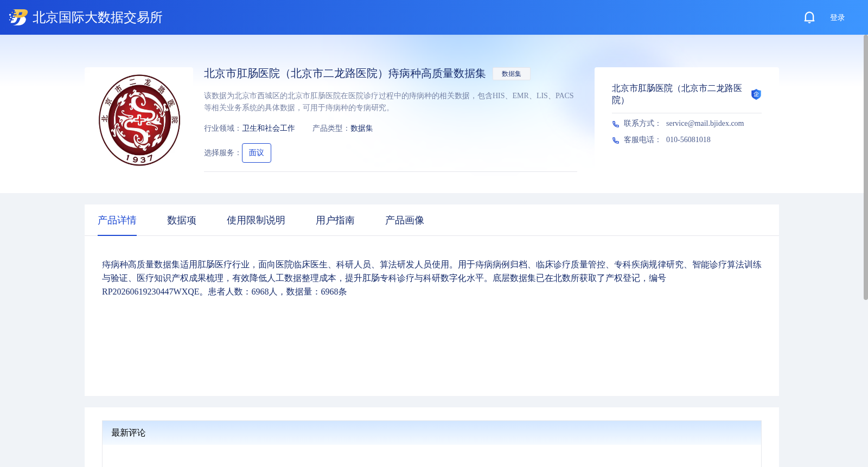Screen dimensions: 868x467
Task: Click the 行业领域 label
Action: [x=222, y=129]
